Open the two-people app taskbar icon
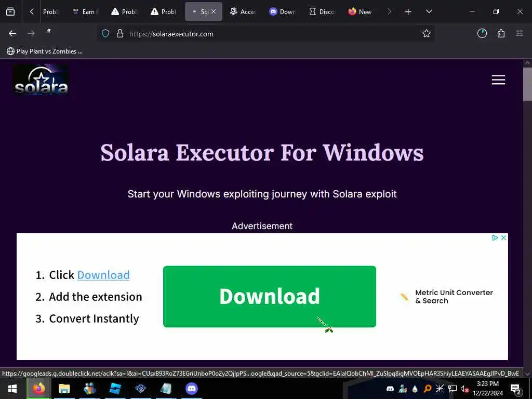The width and height of the screenshot is (532, 399). point(90,389)
